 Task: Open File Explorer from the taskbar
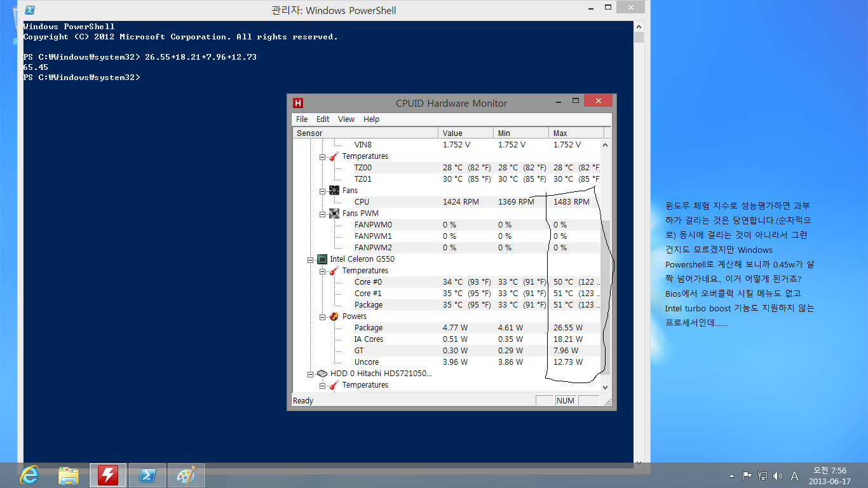[x=68, y=475]
